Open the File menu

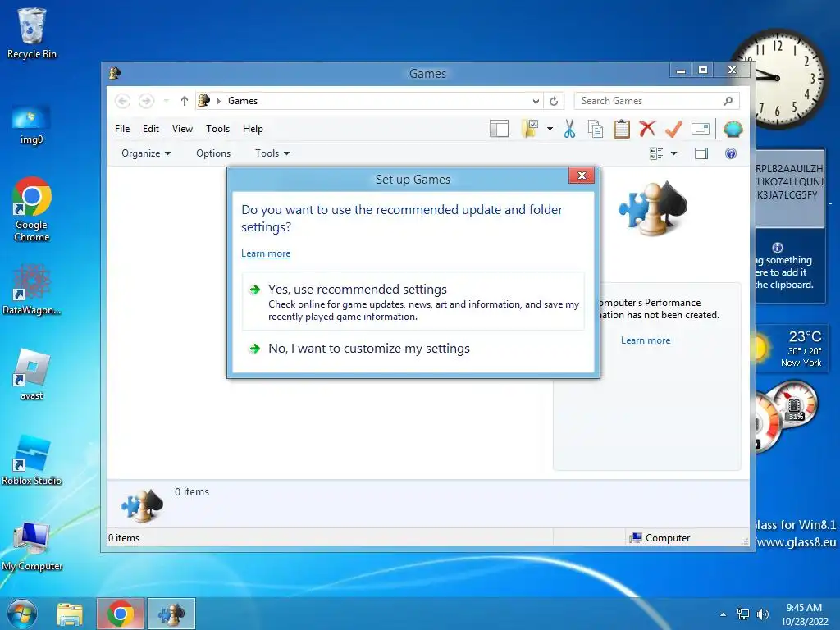pos(122,129)
